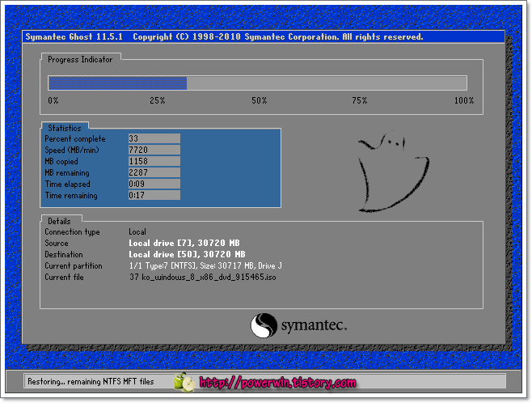The width and height of the screenshot is (532, 403).
Task: Click the 'Current partition' label
Action: tap(74, 266)
